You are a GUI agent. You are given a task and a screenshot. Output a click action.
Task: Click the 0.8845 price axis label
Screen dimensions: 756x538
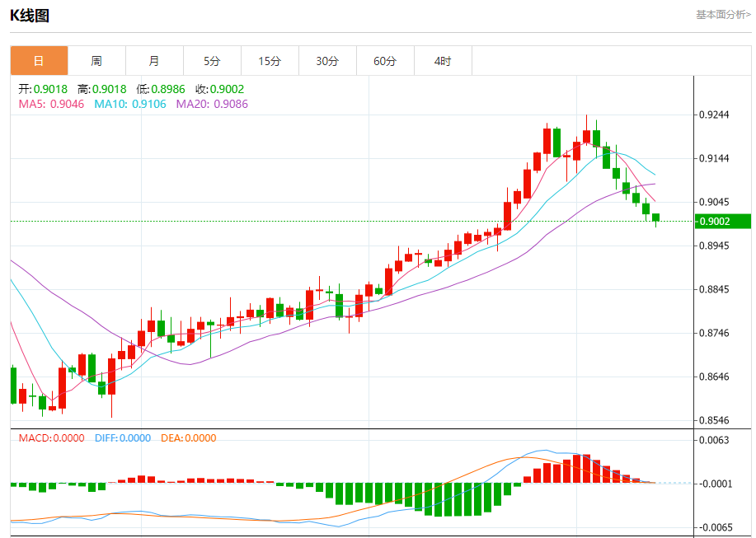click(x=714, y=289)
